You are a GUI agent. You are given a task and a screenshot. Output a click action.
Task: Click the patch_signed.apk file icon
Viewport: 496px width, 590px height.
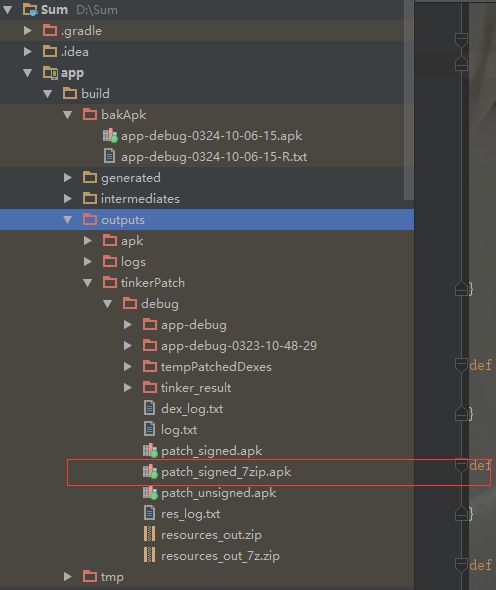tap(150, 450)
